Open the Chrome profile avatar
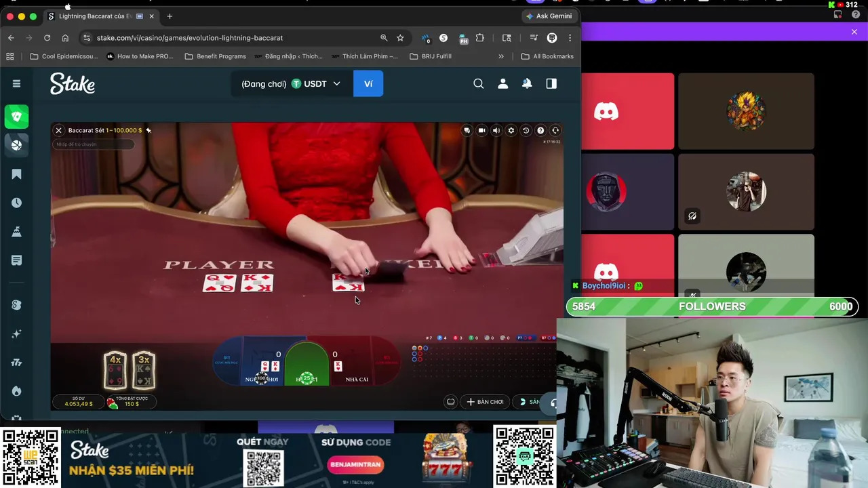 (552, 38)
